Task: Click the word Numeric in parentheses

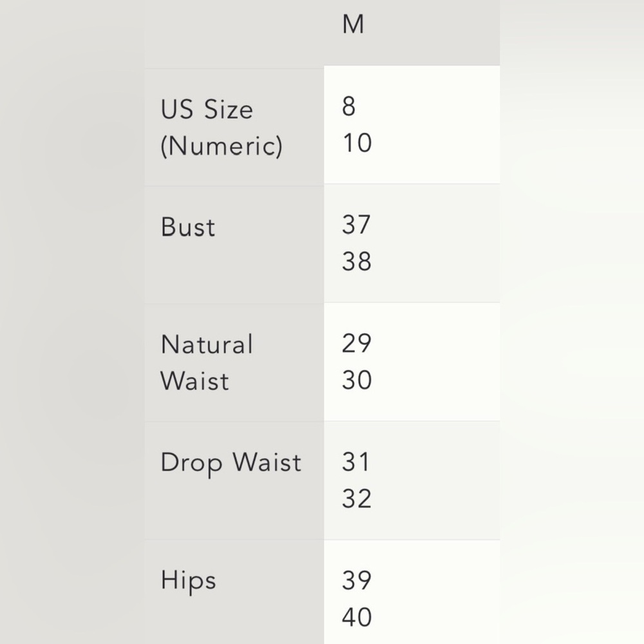Action: 222,146
